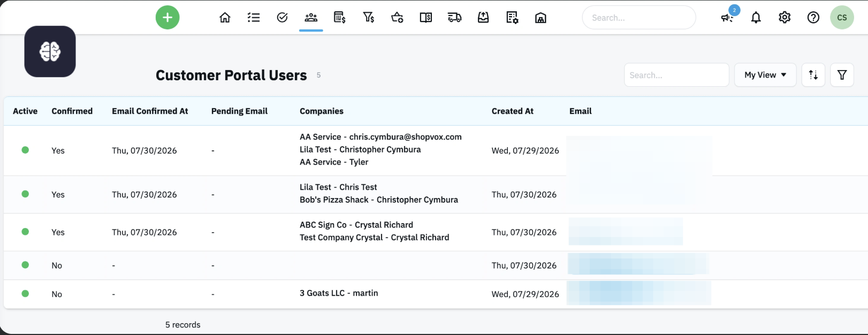
Task: Click 'Yes' in the Bob's Pizza Shack row
Action: point(58,195)
